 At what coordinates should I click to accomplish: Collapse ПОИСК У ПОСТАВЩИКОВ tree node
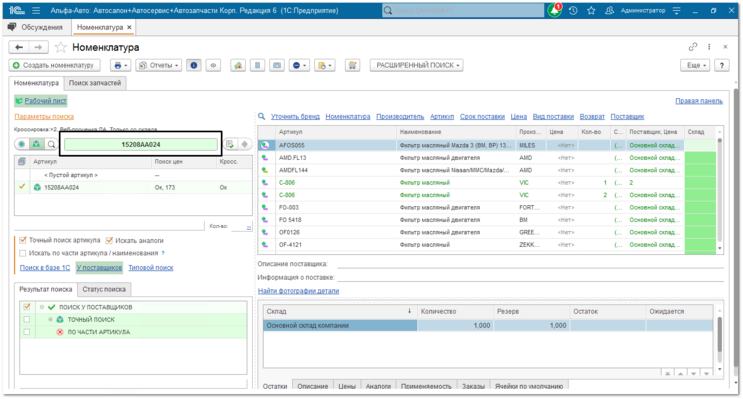(x=42, y=307)
